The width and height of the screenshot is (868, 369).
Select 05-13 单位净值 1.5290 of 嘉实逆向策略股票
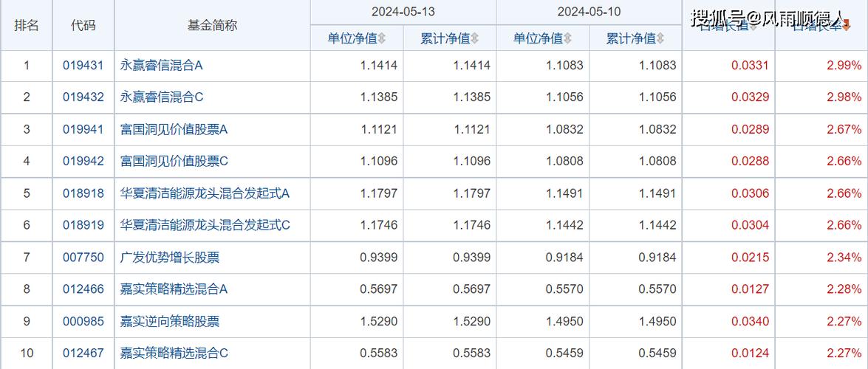(x=379, y=322)
